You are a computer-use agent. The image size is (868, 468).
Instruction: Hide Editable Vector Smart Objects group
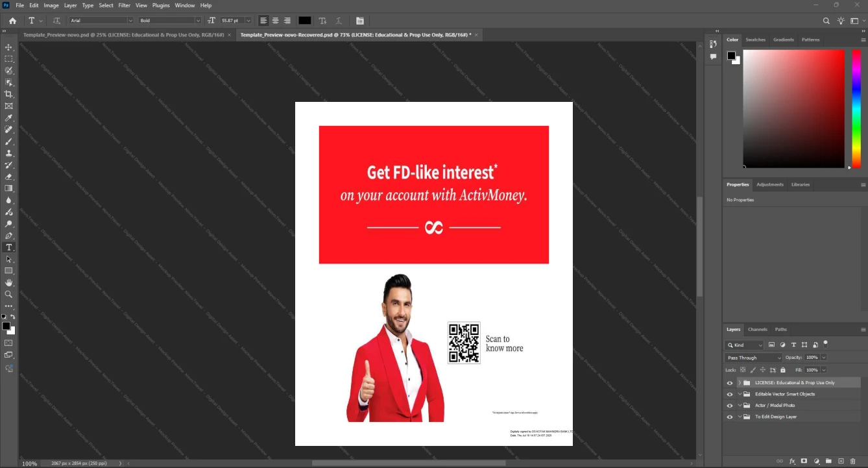pos(730,394)
